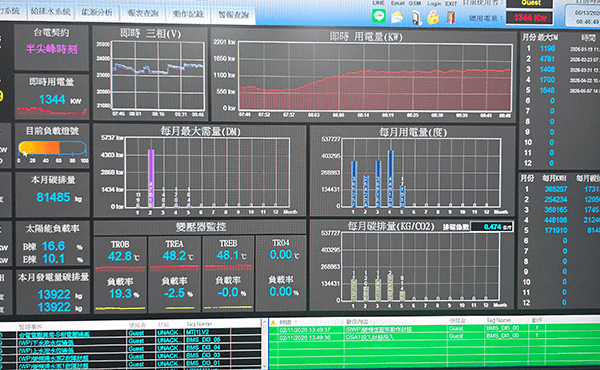Open the LINE notification icon
Viewport: 600px width, 370px height.
click(x=379, y=16)
